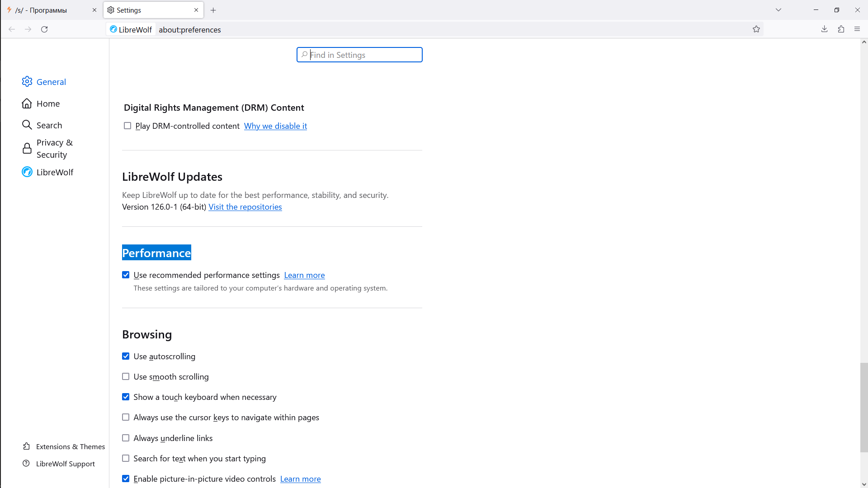Open the extensions puzzle icon
This screenshot has height=488, width=868.
[841, 29]
